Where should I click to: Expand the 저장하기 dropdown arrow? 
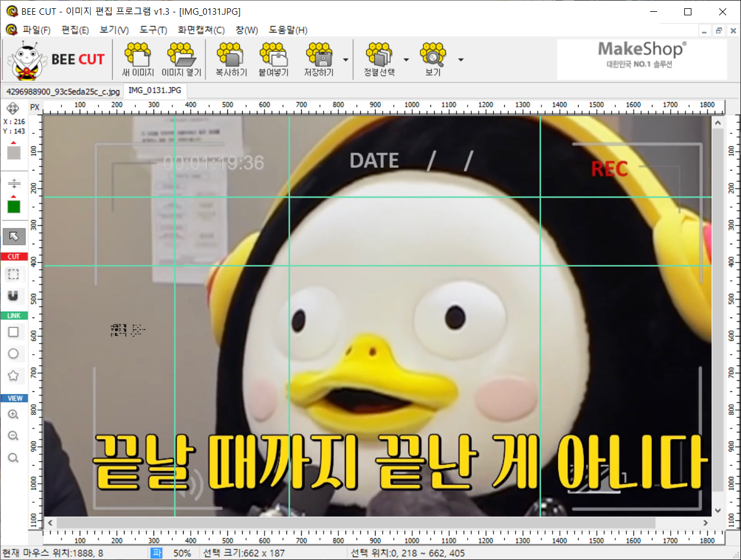345,60
